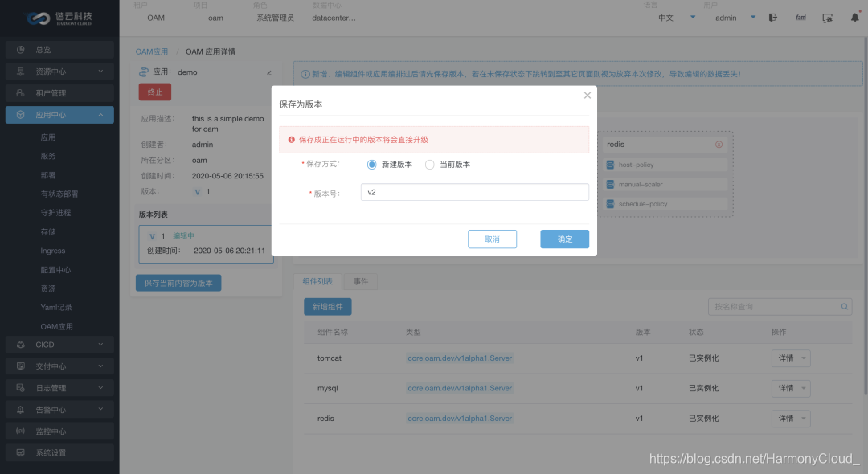Open 详情 dropdown for tomcat
The height and width of the screenshot is (474, 868).
pyautogui.click(x=791, y=358)
